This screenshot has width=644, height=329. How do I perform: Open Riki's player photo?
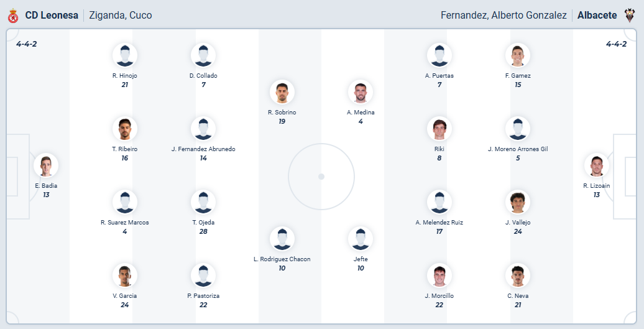[x=439, y=129]
